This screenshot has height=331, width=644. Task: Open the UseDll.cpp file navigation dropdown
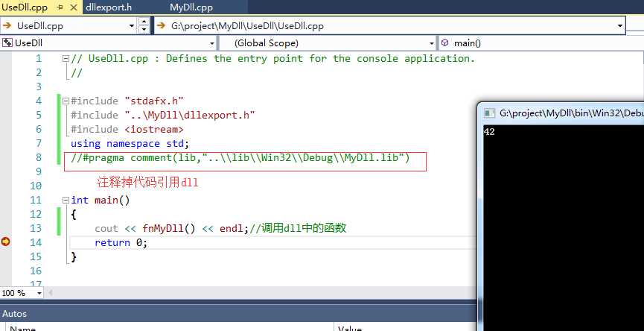point(132,26)
